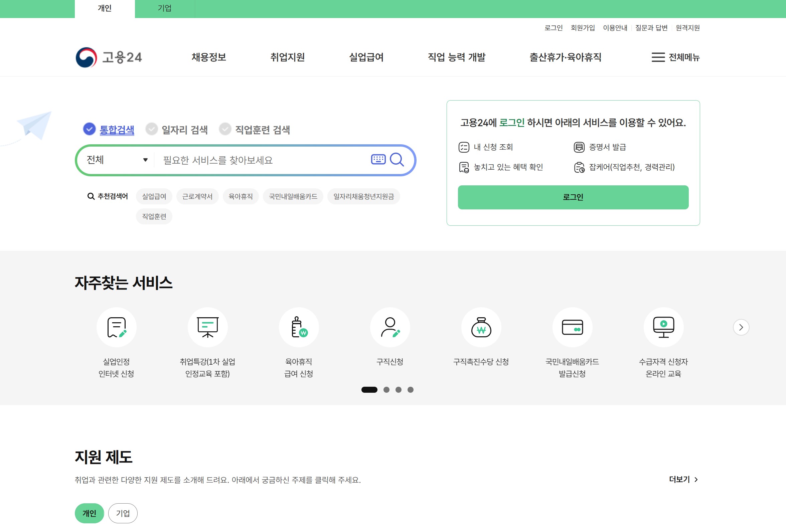Open the 전체메뉴 hamburger menu
The height and width of the screenshot is (532, 786).
tap(675, 57)
